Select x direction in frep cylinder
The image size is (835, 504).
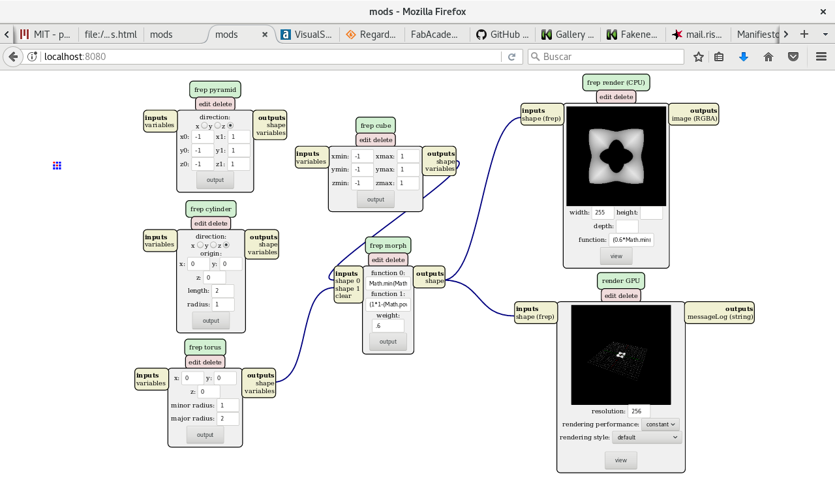click(200, 245)
